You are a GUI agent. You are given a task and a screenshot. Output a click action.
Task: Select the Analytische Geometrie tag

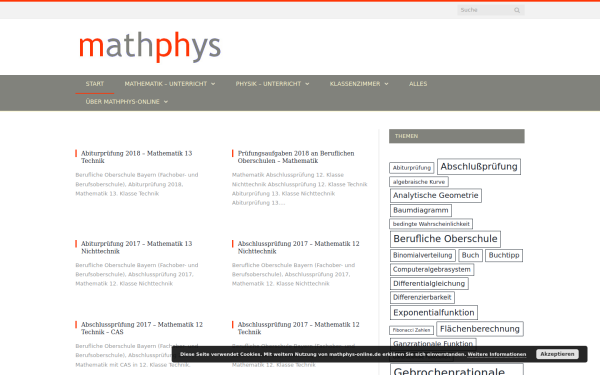coord(435,195)
